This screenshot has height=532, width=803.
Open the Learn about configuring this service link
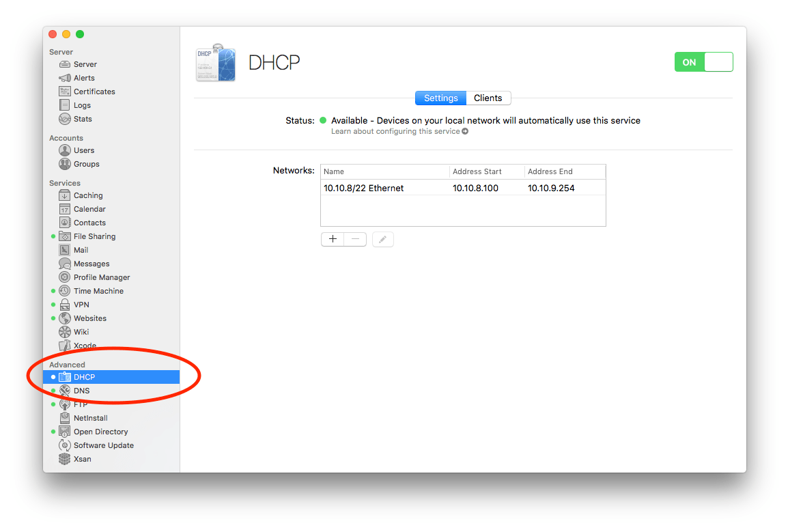[396, 131]
